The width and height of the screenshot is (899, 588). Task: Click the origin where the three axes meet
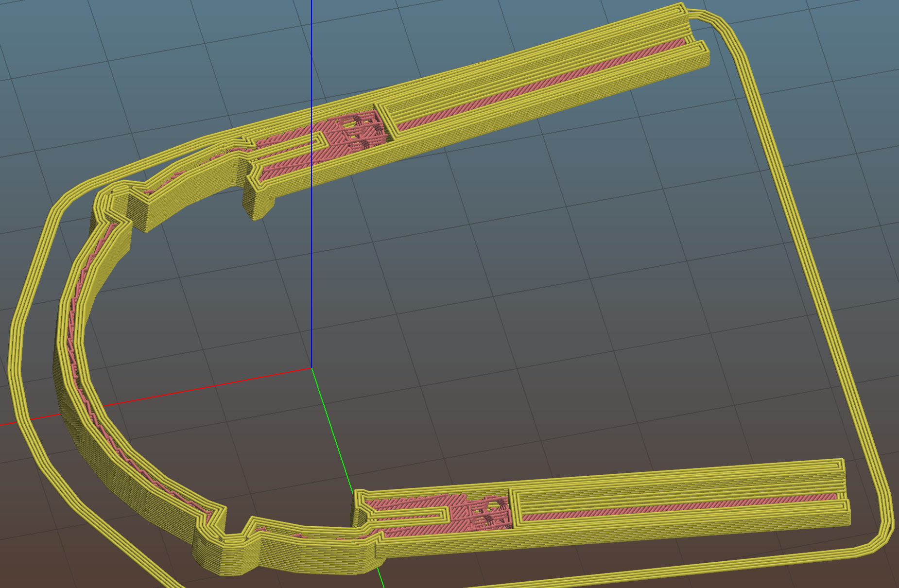[311, 368]
